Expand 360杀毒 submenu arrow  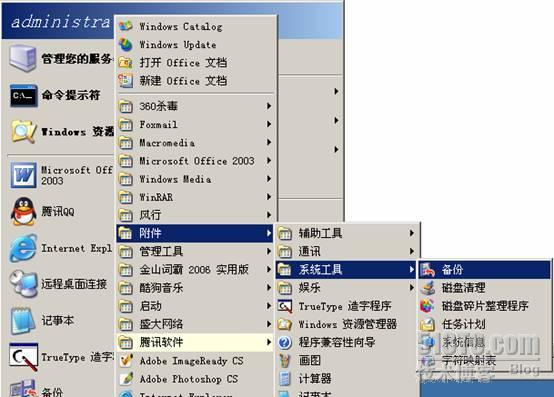(269, 106)
